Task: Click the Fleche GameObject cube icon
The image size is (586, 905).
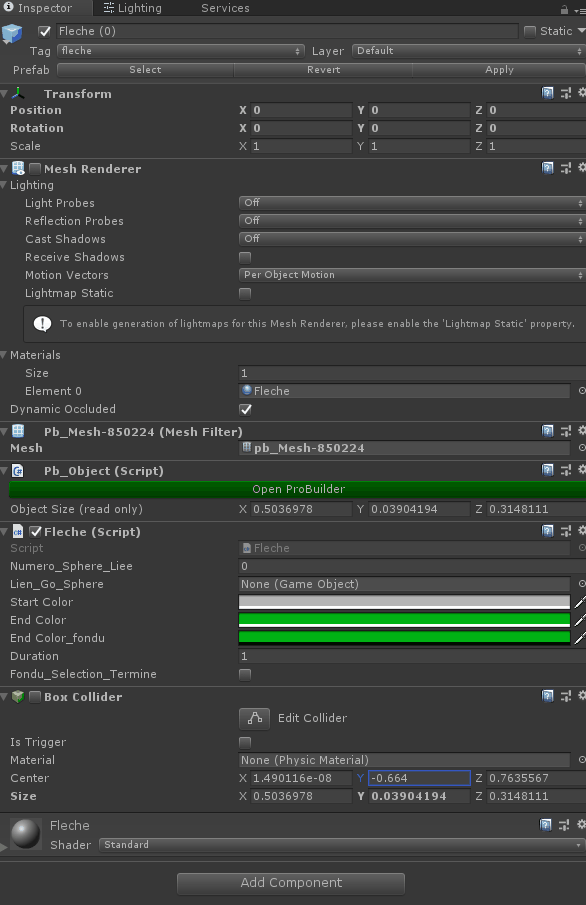Action: point(13,33)
